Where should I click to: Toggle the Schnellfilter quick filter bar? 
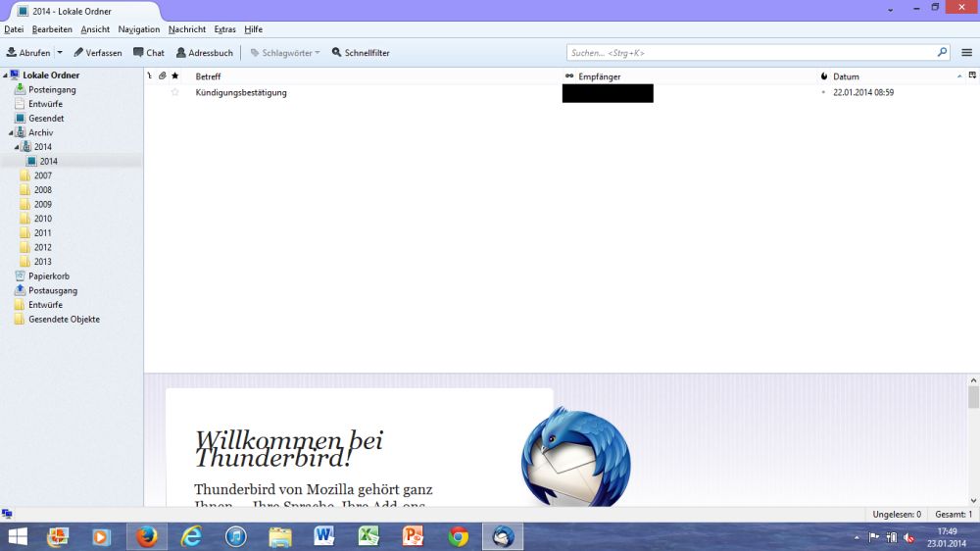[x=361, y=53]
